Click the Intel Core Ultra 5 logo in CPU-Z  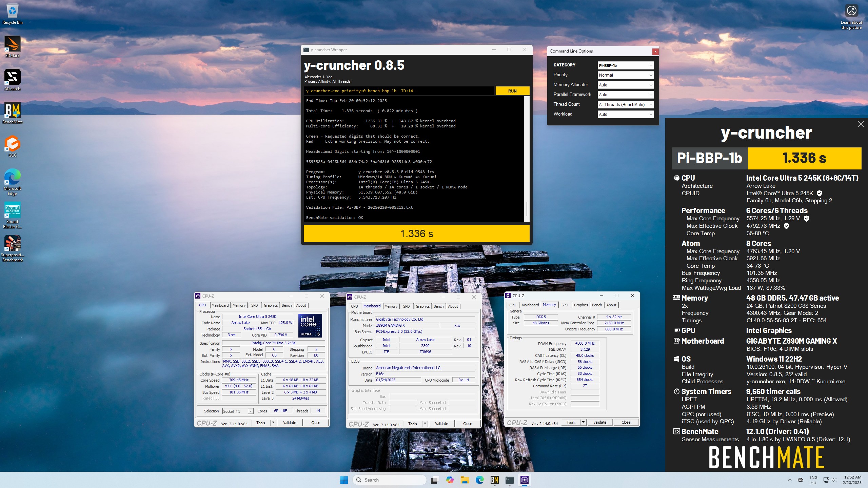click(x=310, y=326)
